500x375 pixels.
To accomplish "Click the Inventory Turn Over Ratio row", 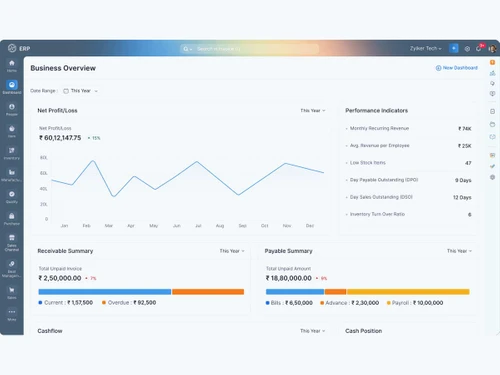I will (408, 214).
